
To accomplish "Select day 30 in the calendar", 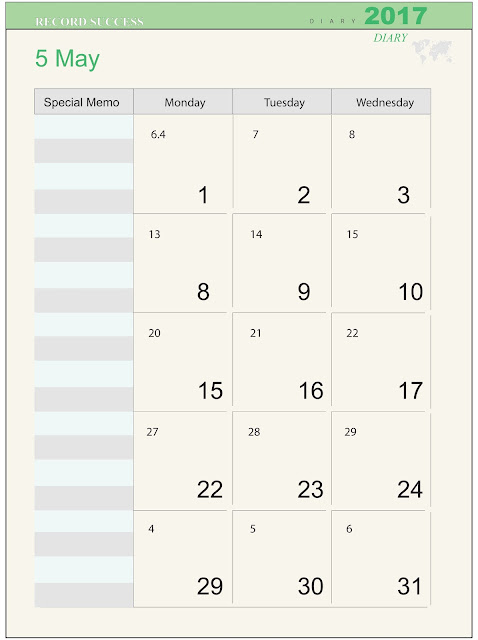I will [282, 559].
